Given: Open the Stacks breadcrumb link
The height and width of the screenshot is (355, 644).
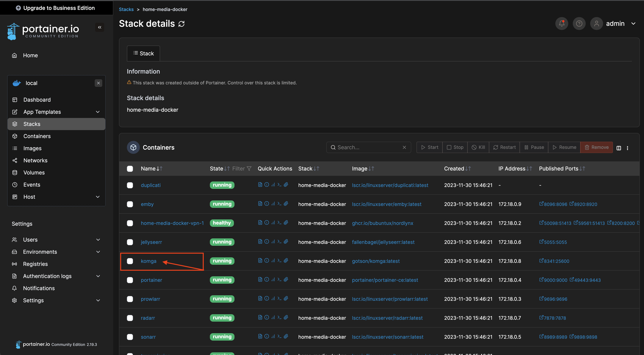Looking at the screenshot, I should 126,9.
